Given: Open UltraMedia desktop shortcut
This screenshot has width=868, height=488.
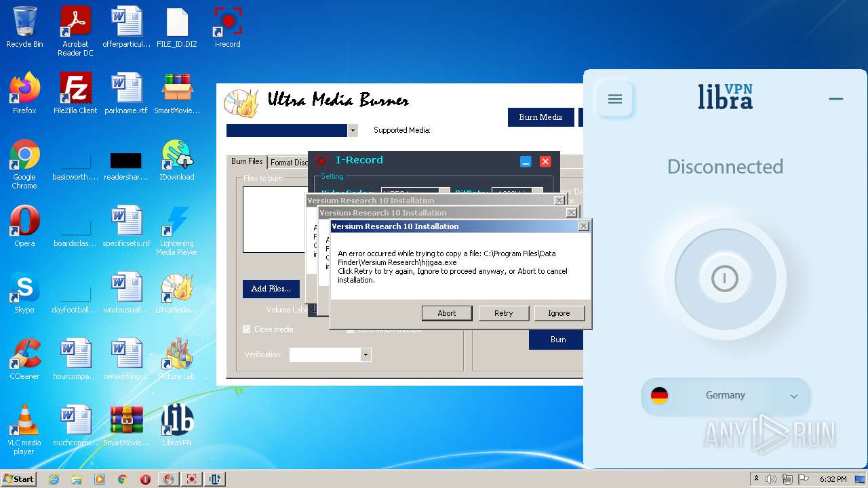Looking at the screenshot, I should click(177, 293).
